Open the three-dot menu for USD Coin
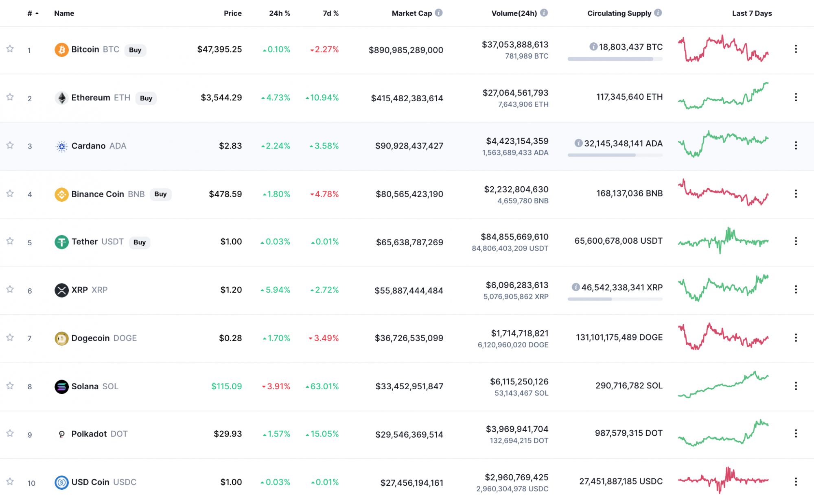 click(796, 482)
